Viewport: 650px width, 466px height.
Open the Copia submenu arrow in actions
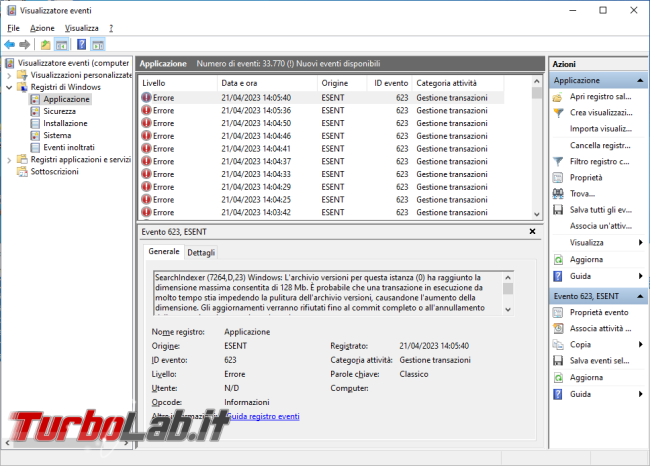tap(641, 345)
